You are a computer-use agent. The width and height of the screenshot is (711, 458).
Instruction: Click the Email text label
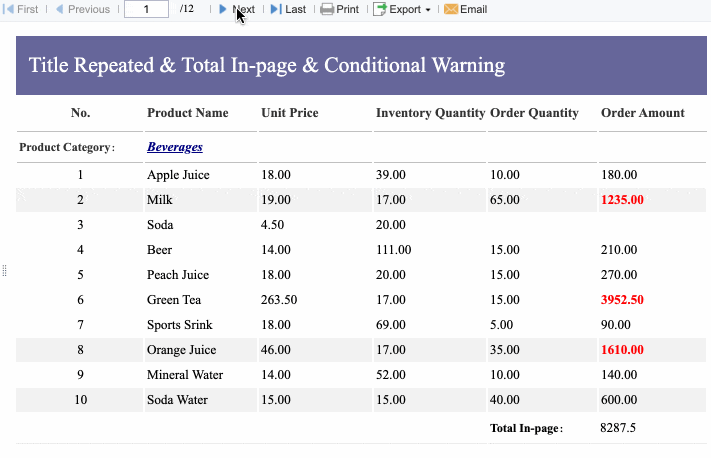[x=473, y=9]
